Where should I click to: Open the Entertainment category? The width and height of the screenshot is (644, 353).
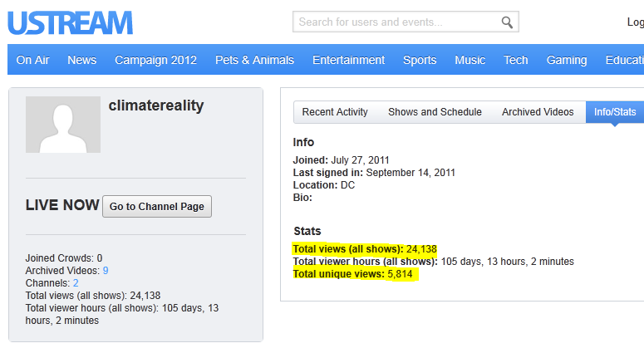[348, 60]
